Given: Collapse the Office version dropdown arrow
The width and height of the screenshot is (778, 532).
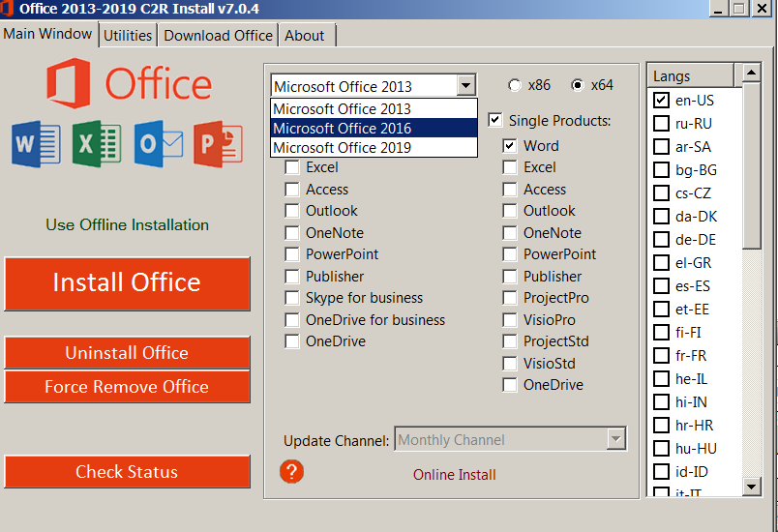Looking at the screenshot, I should click(x=465, y=85).
